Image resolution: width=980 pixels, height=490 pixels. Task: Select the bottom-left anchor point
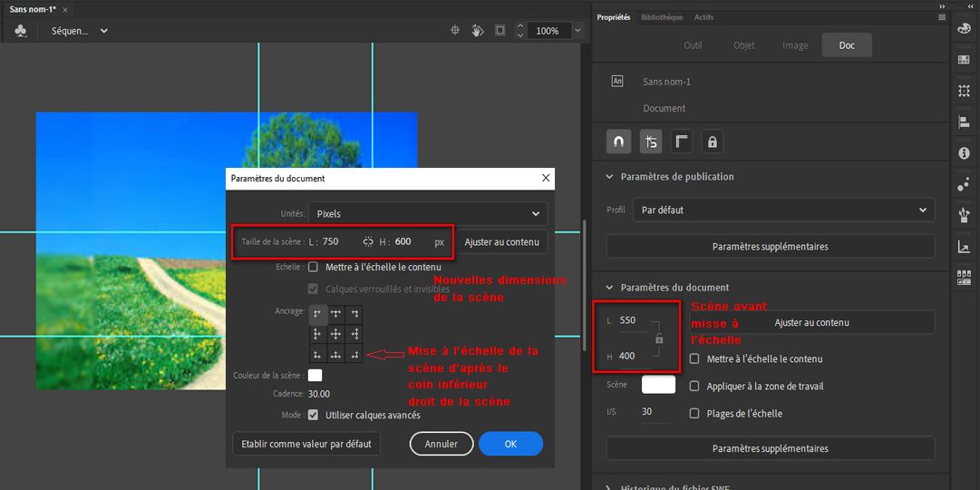coord(318,354)
